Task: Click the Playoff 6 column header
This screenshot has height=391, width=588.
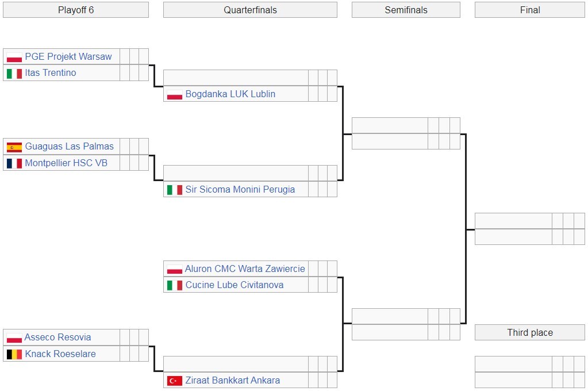Action: pyautogui.click(x=76, y=10)
